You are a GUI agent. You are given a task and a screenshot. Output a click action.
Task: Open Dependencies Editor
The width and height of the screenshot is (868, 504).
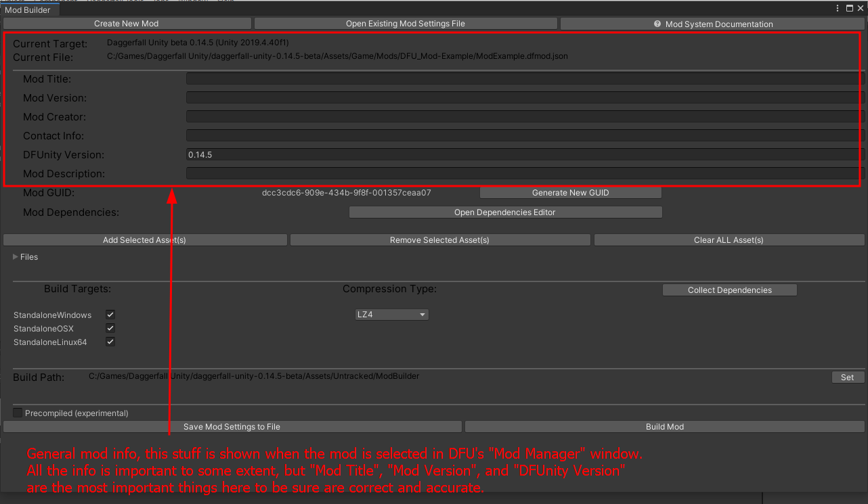pyautogui.click(x=505, y=212)
